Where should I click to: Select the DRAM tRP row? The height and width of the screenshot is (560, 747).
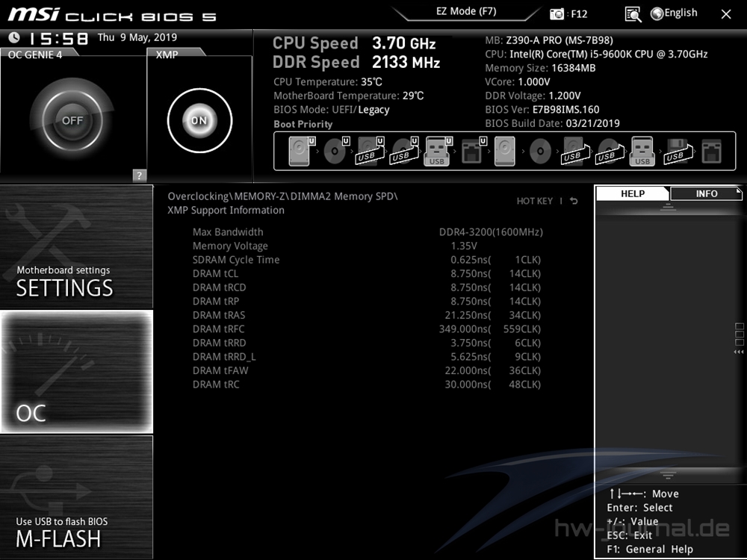click(x=367, y=301)
